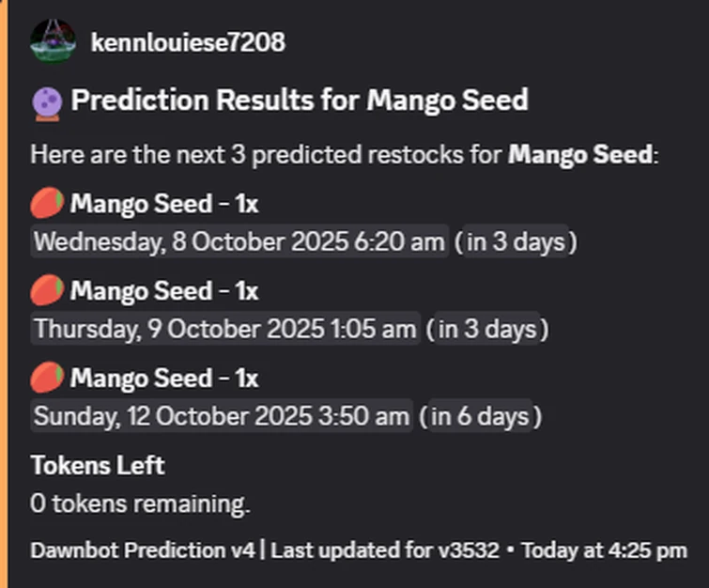Viewport: 709px width, 588px height.
Task: Click the mango emoji above the Thursday restock
Action: coord(47,291)
